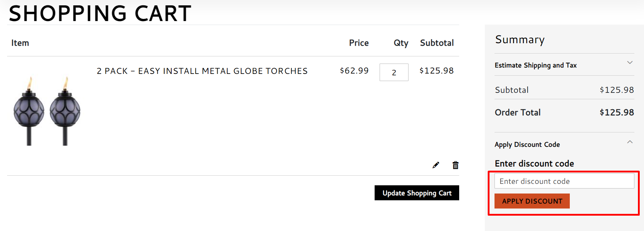
Task: Click the Order Total label in Summary
Action: click(x=518, y=112)
